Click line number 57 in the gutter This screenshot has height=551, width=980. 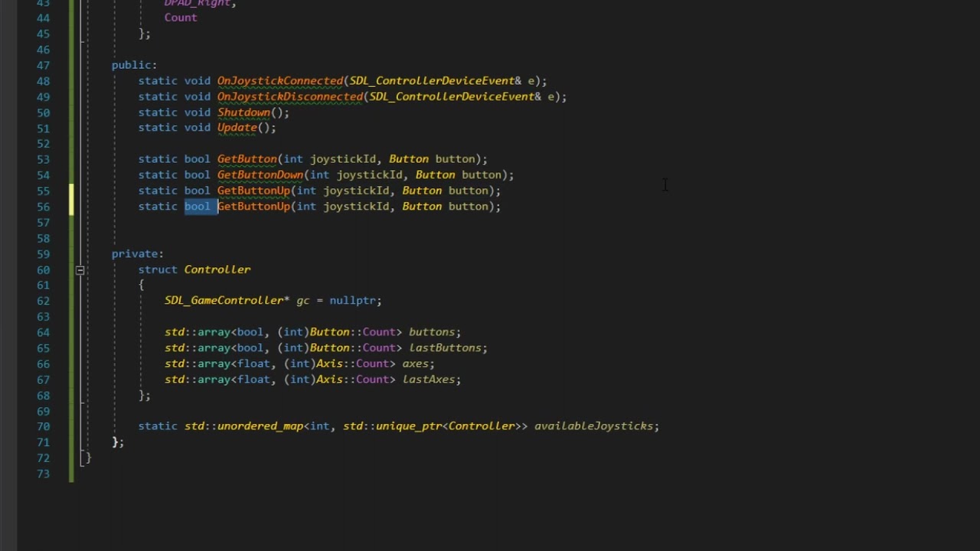point(43,223)
